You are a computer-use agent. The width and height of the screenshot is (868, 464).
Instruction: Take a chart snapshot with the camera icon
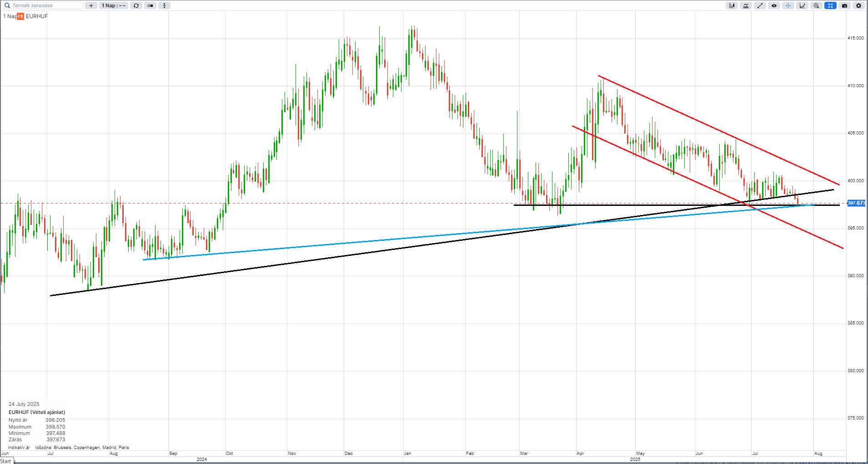845,5
